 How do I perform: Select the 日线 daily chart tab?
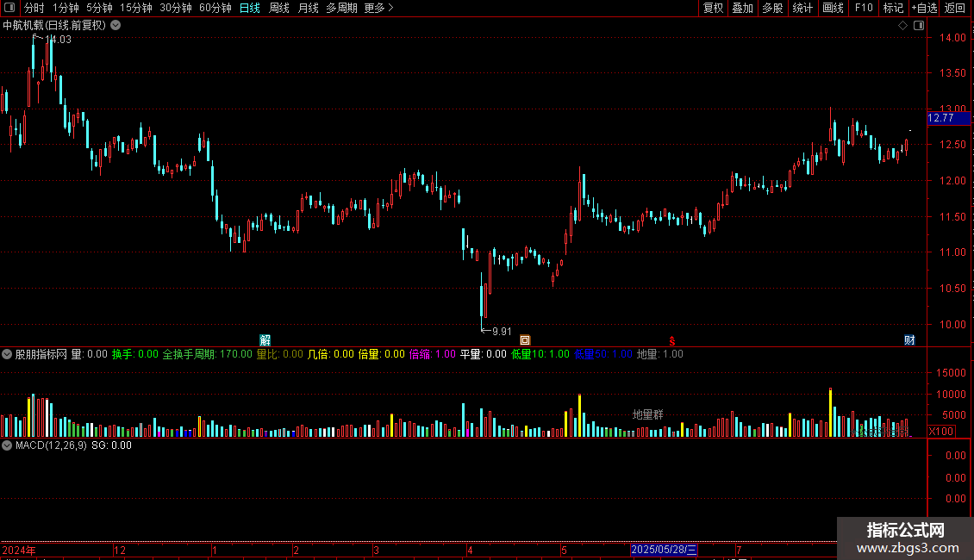click(250, 8)
